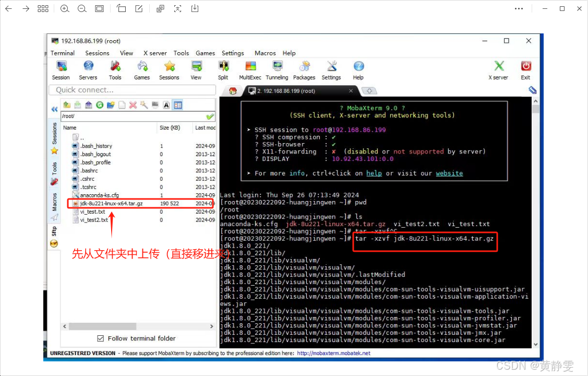This screenshot has height=376, width=588.
Task: Rotate the image
Action: point(121,9)
